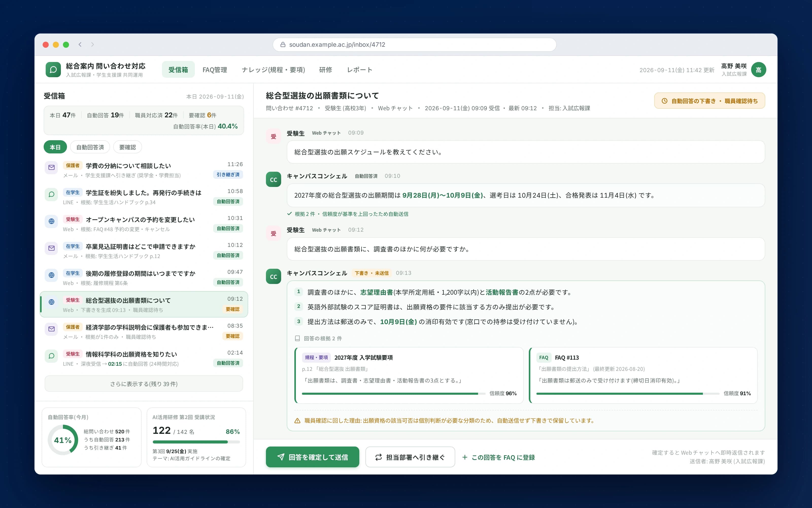Click the CC avatar of the 09:13 draft reply

(x=274, y=277)
